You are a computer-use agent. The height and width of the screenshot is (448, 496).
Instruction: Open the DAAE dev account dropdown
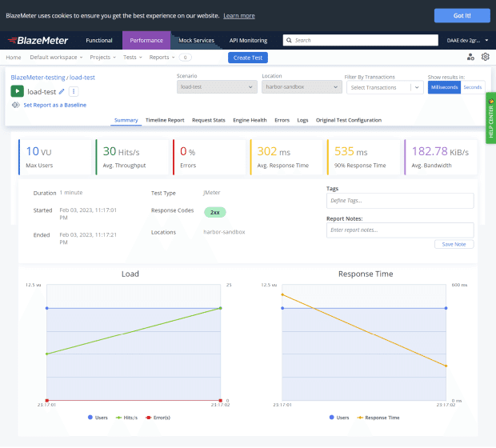click(x=467, y=41)
